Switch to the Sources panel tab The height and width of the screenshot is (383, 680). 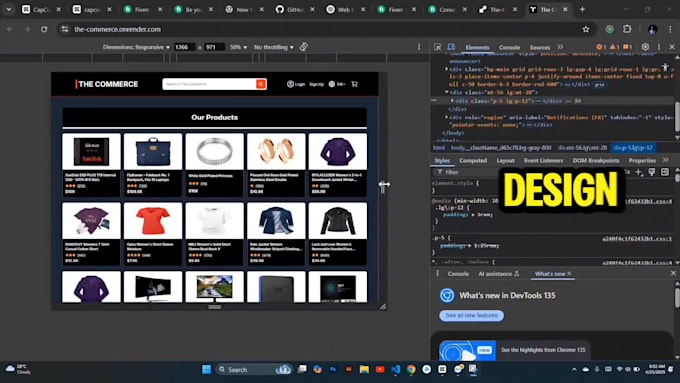[x=539, y=47]
